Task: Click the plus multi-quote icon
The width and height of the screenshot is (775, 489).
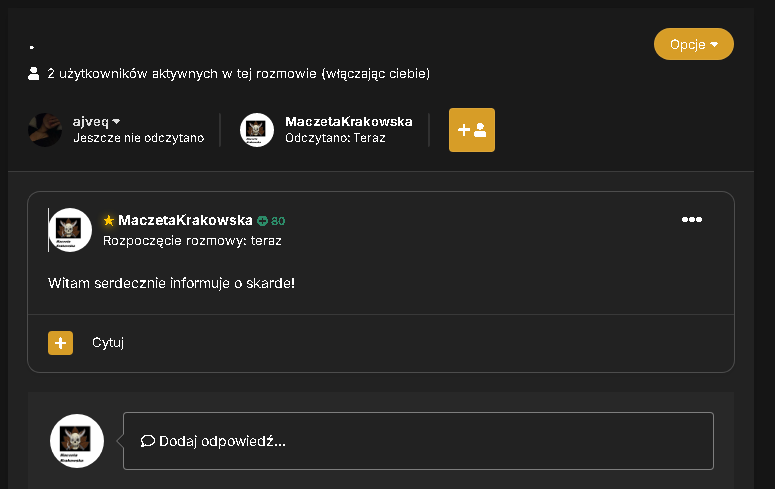Action: pos(60,343)
